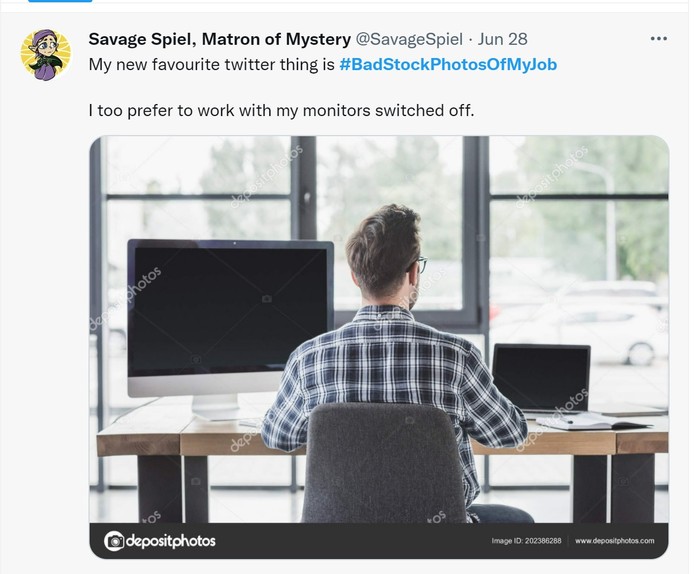Click the large iMac screen in photo
The width and height of the screenshot is (700, 574).
pyautogui.click(x=230, y=309)
